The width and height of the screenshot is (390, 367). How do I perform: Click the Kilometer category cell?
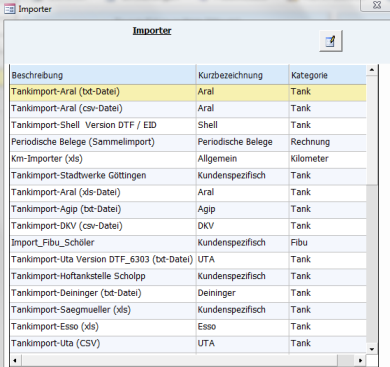[x=328, y=159]
